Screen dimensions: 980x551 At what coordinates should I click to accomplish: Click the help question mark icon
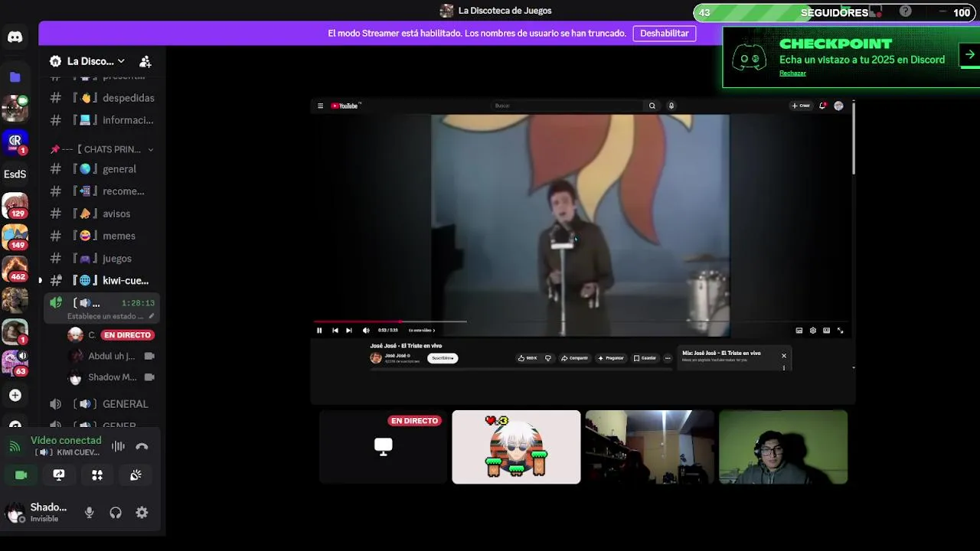(x=906, y=11)
